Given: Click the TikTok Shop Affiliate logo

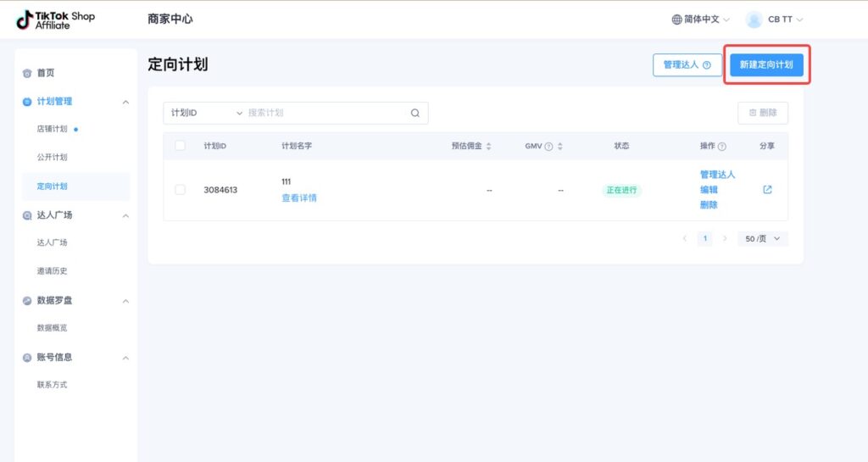Looking at the screenshot, I should coord(55,19).
